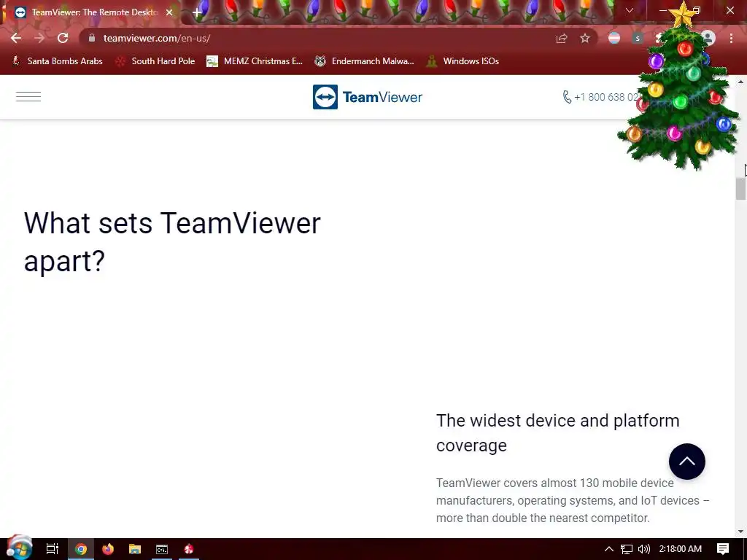Expand the system tray hidden icons

[x=609, y=549]
